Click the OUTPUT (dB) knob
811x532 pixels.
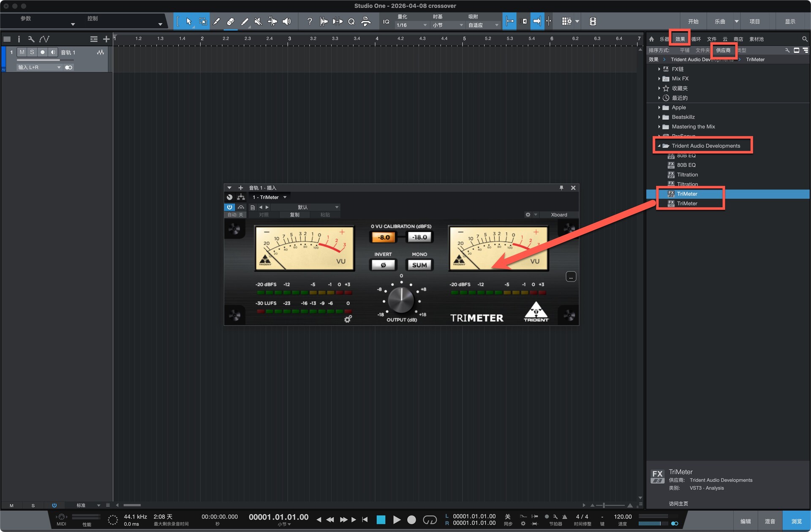coord(401,300)
